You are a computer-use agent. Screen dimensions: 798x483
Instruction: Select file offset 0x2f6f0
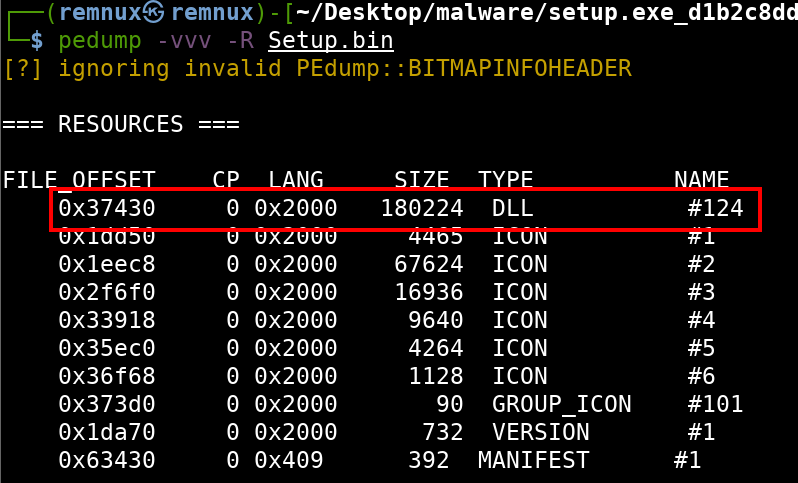tap(107, 292)
